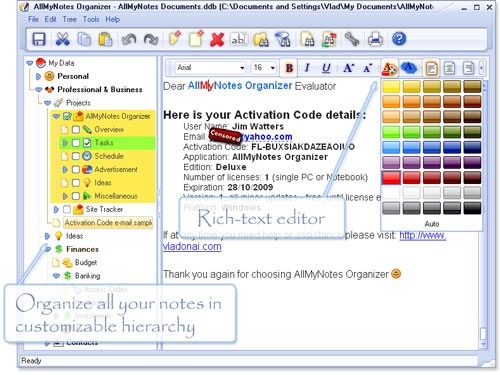Viewport: 500px width, 375px height.
Task: Delete note with the red X icon
Action: tap(217, 39)
